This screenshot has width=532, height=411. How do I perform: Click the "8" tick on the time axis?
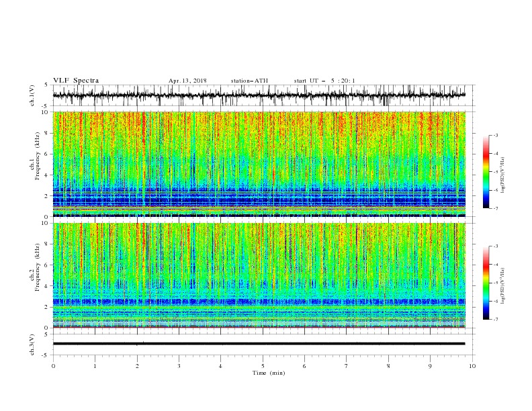(388, 366)
